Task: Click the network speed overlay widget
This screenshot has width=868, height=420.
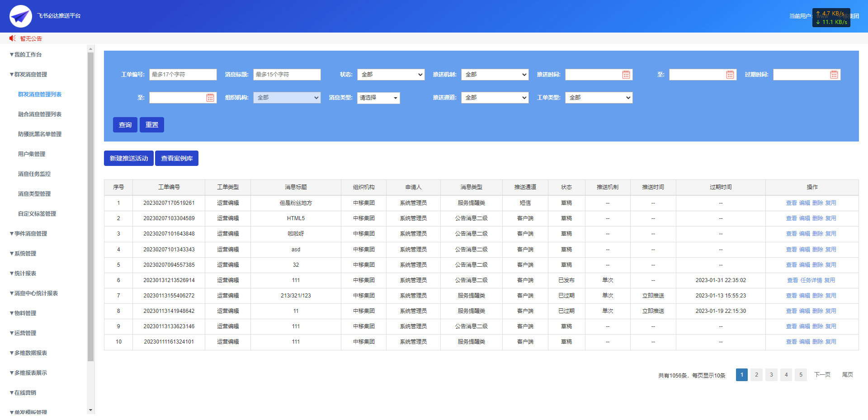Action: point(831,18)
